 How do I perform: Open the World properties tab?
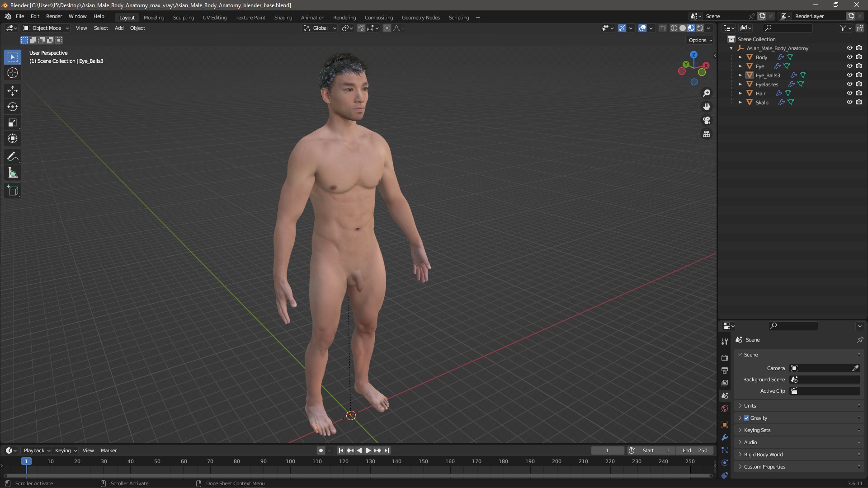pos(725,408)
